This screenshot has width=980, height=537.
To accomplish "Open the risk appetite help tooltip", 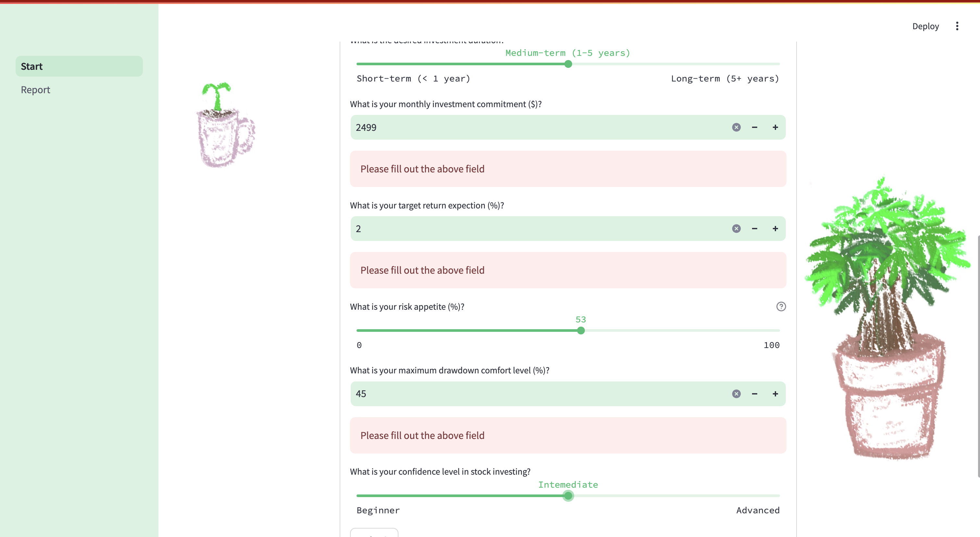I will pyautogui.click(x=781, y=306).
